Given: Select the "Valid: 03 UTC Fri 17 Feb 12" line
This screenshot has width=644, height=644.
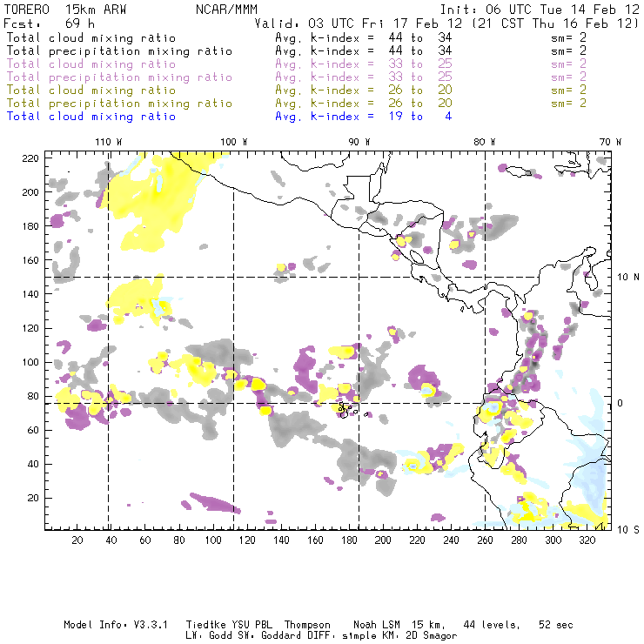Looking at the screenshot, I should (x=359, y=23).
